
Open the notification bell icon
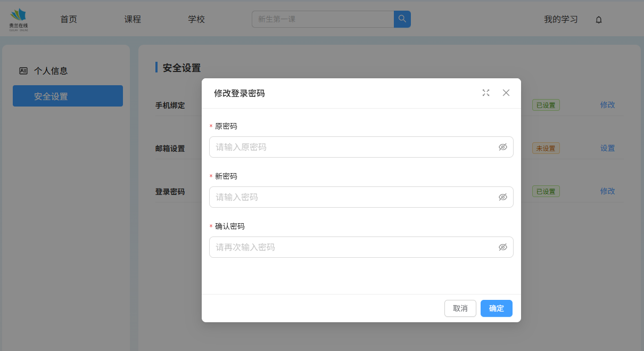click(x=599, y=20)
